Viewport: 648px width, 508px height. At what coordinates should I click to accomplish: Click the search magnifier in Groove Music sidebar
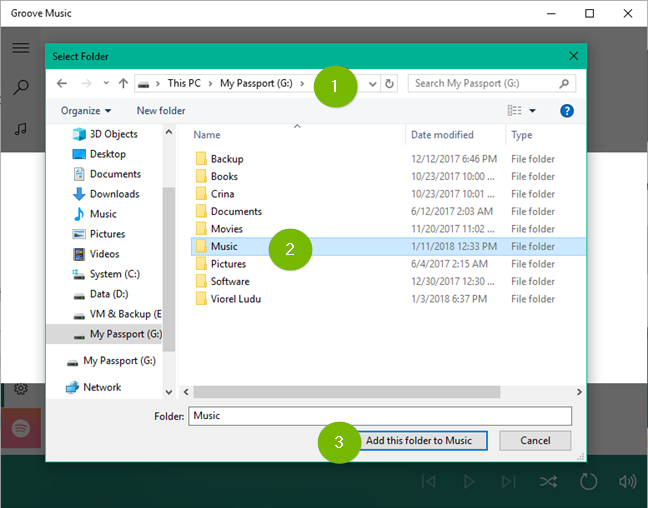pyautogui.click(x=21, y=87)
